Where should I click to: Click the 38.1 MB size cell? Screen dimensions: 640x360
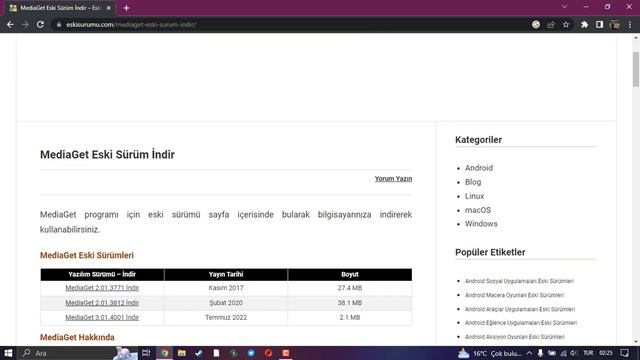click(x=350, y=303)
